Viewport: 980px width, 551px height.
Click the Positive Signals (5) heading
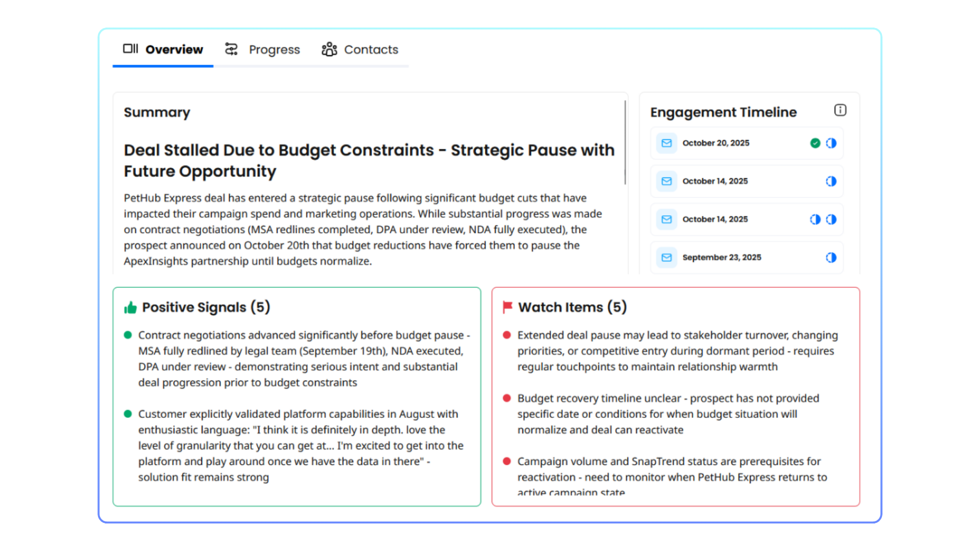pos(206,307)
